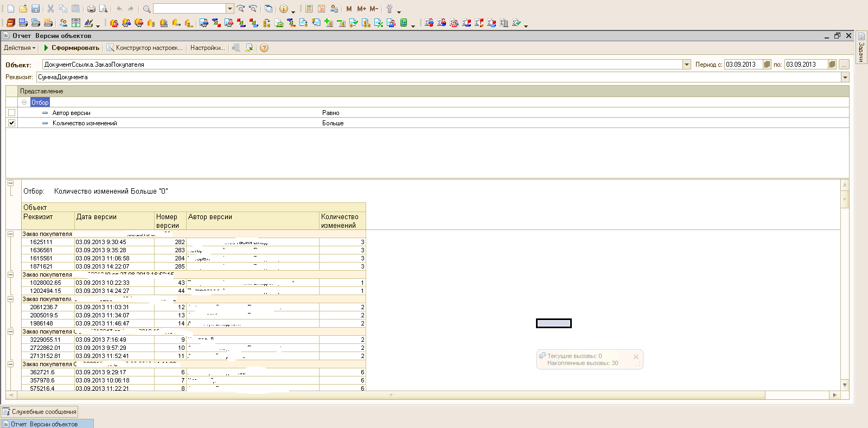Open the yellow question mark Help icon
Image resolution: width=868 pixels, height=428 pixels.
click(x=264, y=48)
